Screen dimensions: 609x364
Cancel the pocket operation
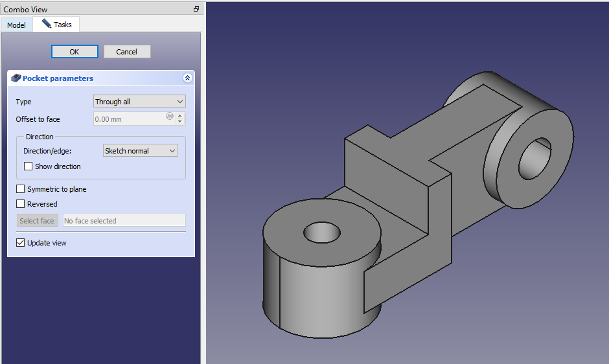127,52
